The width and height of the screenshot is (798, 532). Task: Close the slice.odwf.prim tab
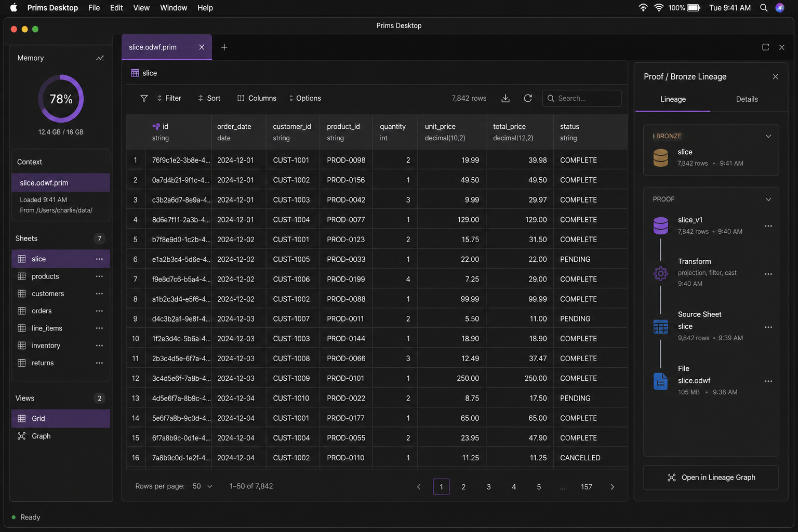pos(202,47)
